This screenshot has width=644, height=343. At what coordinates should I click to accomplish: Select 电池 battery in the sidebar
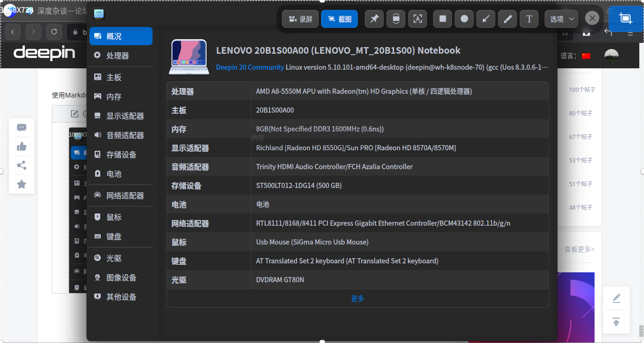point(121,174)
